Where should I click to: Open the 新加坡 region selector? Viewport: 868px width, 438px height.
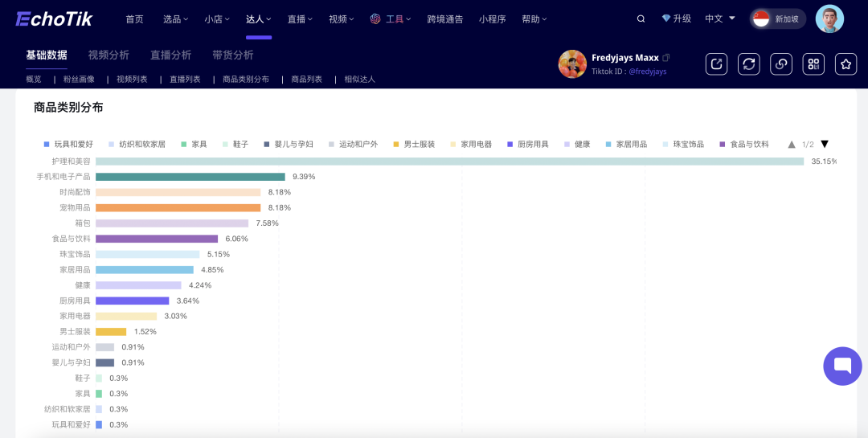click(778, 18)
